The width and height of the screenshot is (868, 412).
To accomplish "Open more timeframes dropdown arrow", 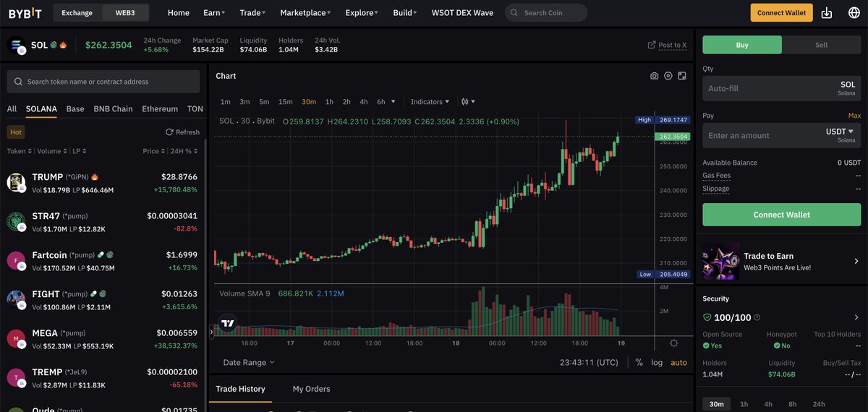I will click(393, 102).
